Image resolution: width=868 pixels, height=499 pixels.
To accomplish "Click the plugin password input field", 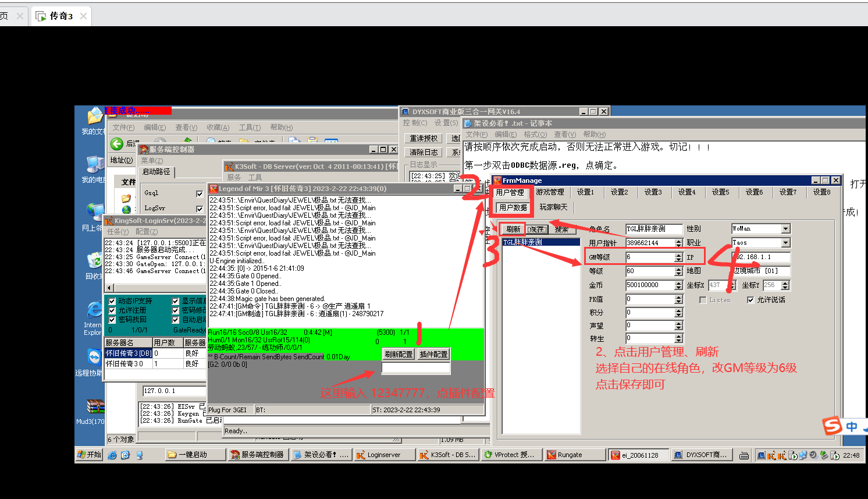I will (416, 368).
